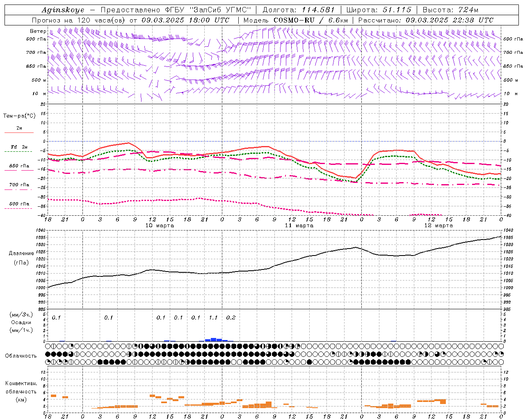The height and width of the screenshot is (420, 525).
Task: Click the 'Давление' pressure label
Action: 21,253
